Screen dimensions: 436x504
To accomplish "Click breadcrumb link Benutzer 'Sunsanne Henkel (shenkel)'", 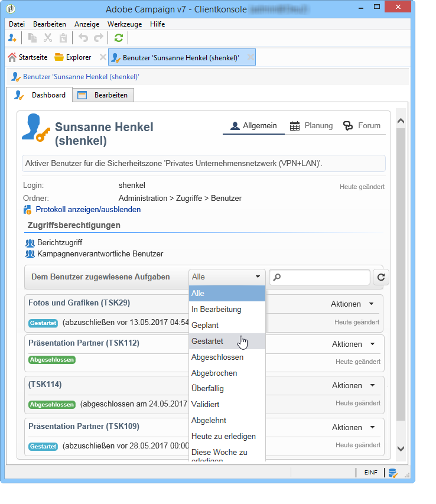I will (x=81, y=77).
